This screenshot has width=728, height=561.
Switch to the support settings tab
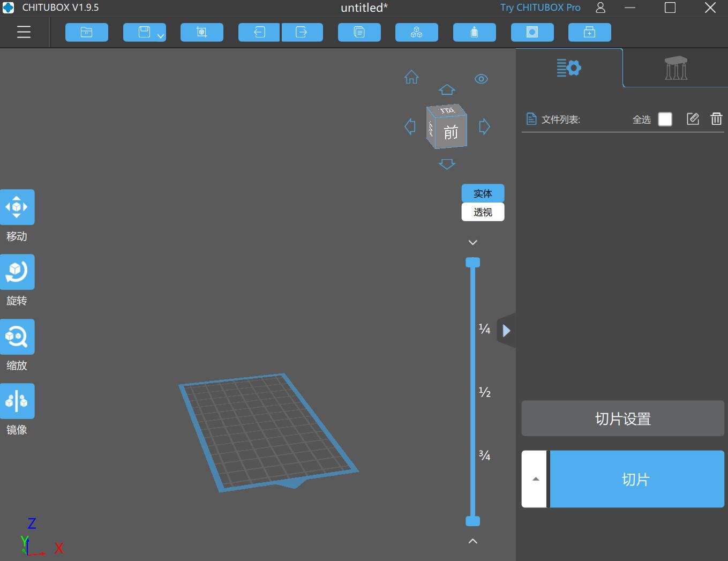click(675, 68)
